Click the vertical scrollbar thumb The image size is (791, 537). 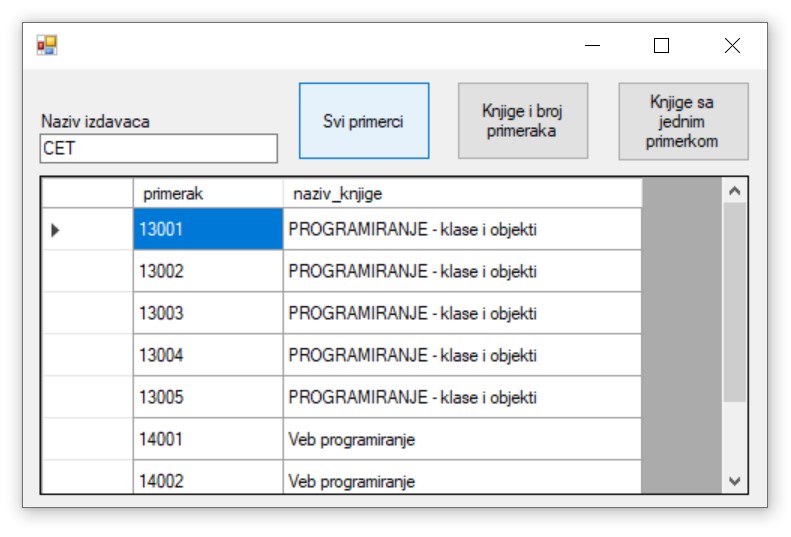[x=734, y=300]
